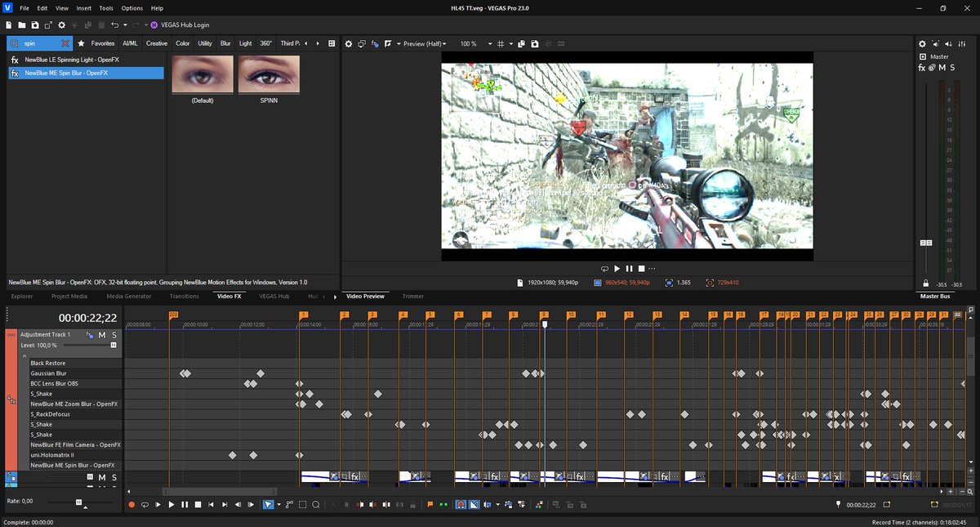Image resolution: width=980 pixels, height=527 pixels.
Task: Choose the SPINN preset thumbnail
Action: point(269,74)
